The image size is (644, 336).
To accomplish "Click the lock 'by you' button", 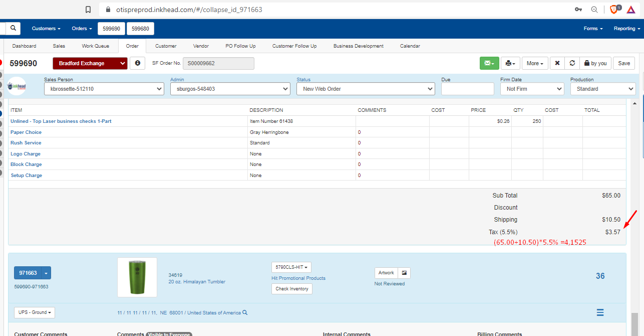I will 595,63.
